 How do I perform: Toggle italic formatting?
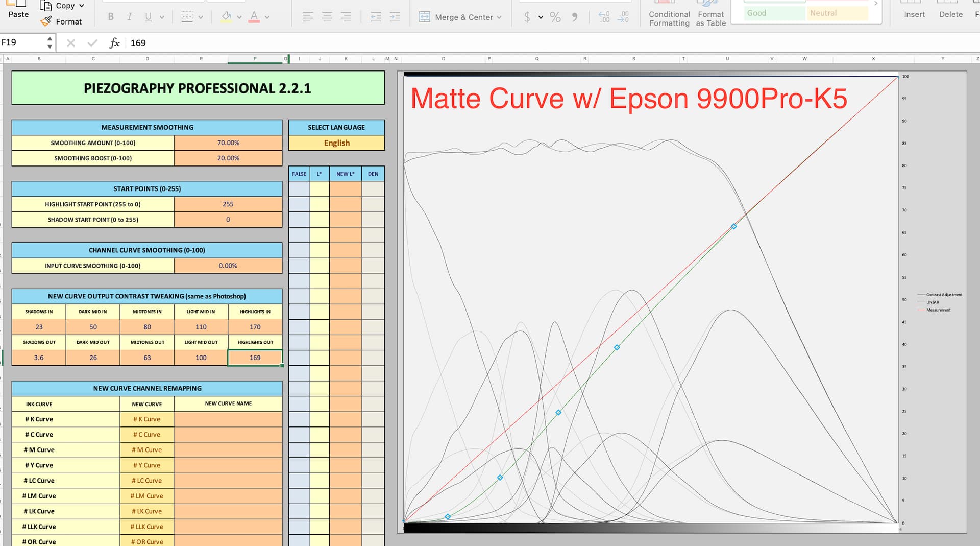(130, 17)
